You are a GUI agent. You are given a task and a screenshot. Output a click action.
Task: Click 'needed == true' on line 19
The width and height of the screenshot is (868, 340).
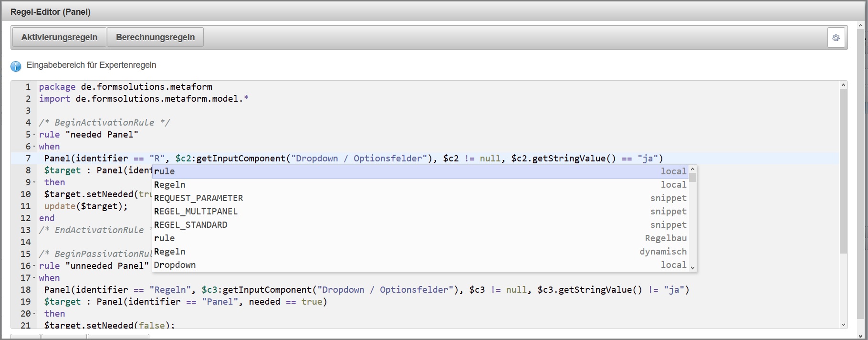(285, 302)
